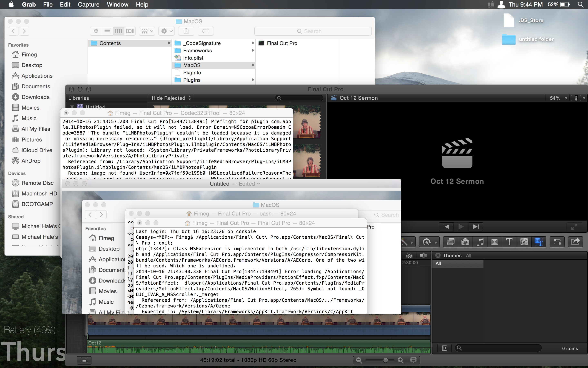Show the Transitions browser
588x368 pixels.
coord(494,242)
